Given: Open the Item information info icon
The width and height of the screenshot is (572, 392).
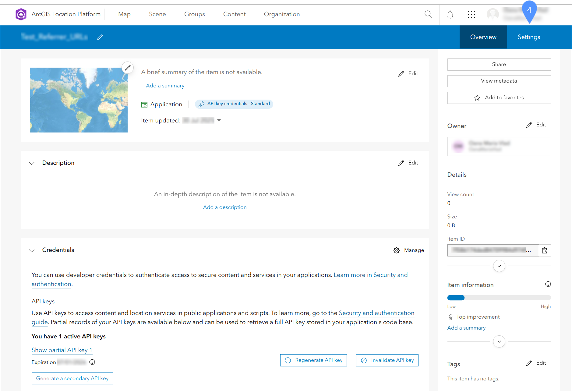Looking at the screenshot, I should pyautogui.click(x=548, y=284).
